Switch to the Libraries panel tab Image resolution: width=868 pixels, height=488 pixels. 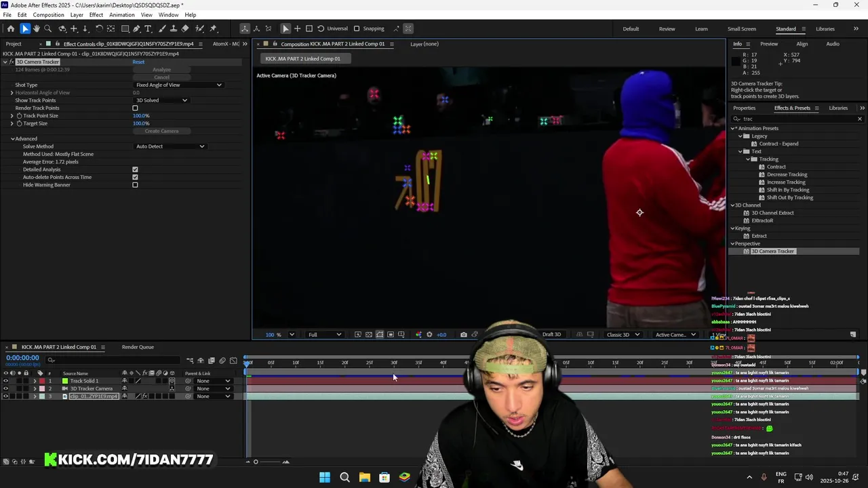pos(838,108)
